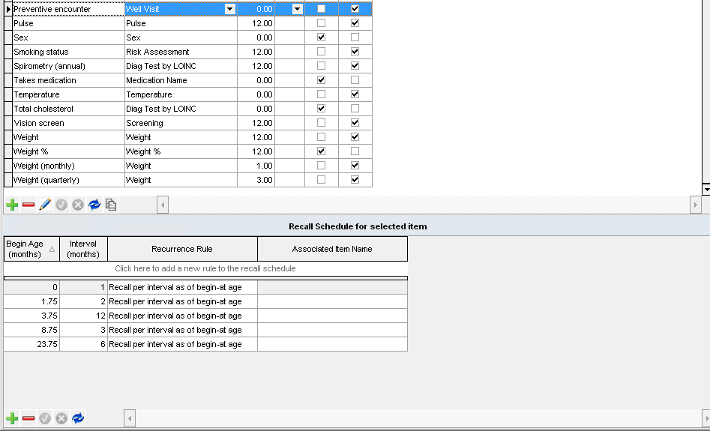Image resolution: width=710 pixels, height=431 pixels.
Task: Sort by Begin Age (months) column header
Action: [x=32, y=249]
